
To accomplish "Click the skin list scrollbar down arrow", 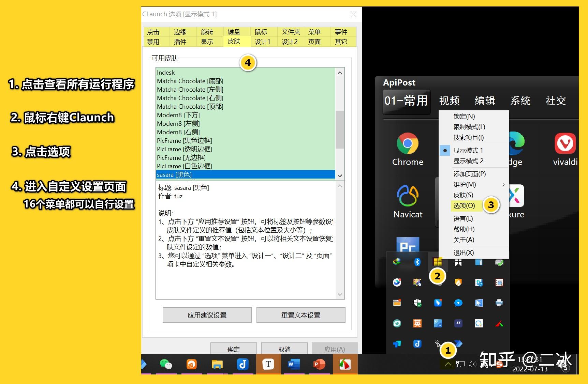I will (x=339, y=175).
